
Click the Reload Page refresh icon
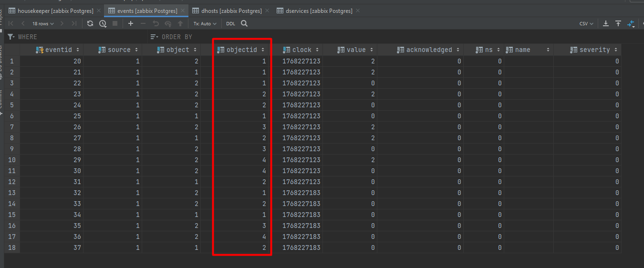click(90, 23)
